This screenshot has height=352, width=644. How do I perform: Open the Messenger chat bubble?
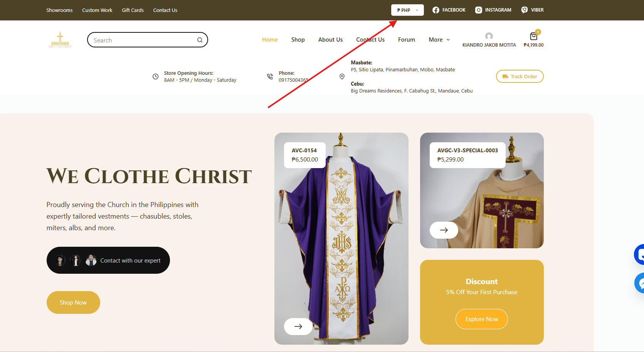(640, 283)
